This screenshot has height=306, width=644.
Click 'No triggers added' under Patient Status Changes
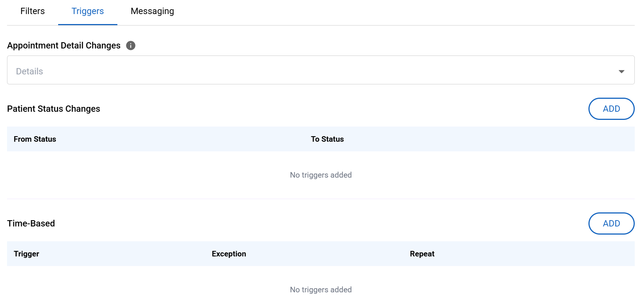[321, 175]
